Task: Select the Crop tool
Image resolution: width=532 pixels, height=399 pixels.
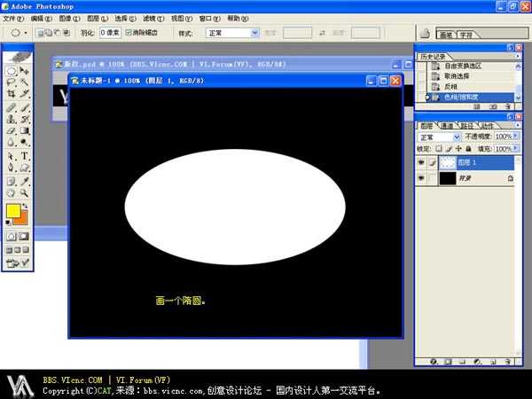Action: coord(12,94)
